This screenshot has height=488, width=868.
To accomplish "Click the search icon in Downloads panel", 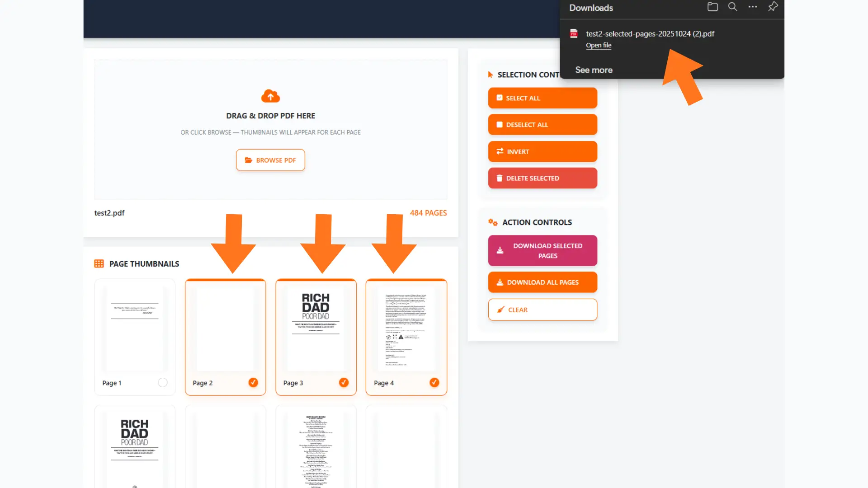I will 732,7.
